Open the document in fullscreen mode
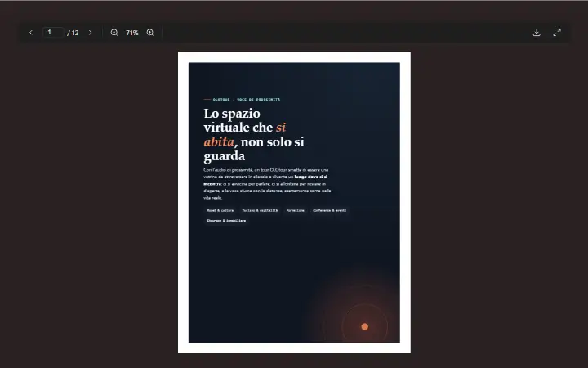This screenshot has width=588, height=368. [x=557, y=33]
